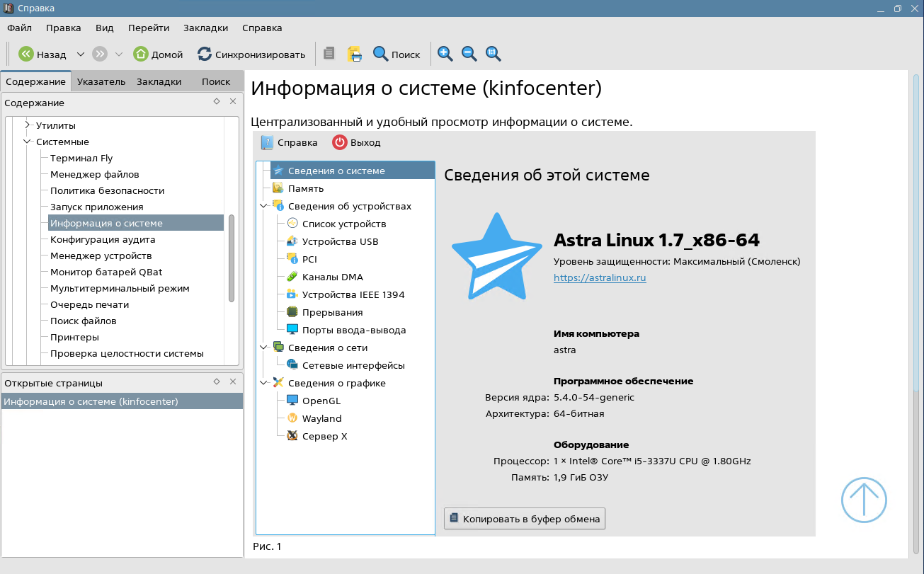Click the Сведения о системе star icon
Viewport: 924px width, 574px height.
[x=278, y=171]
